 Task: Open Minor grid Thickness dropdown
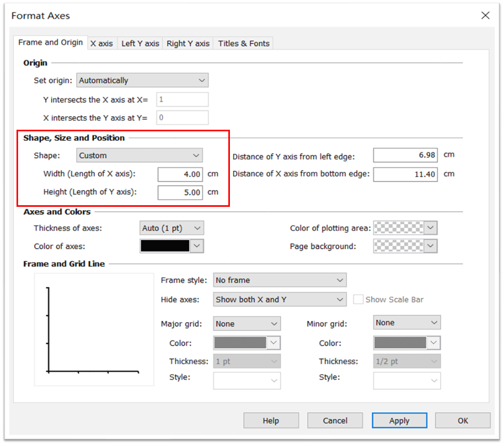pyautogui.click(x=407, y=361)
